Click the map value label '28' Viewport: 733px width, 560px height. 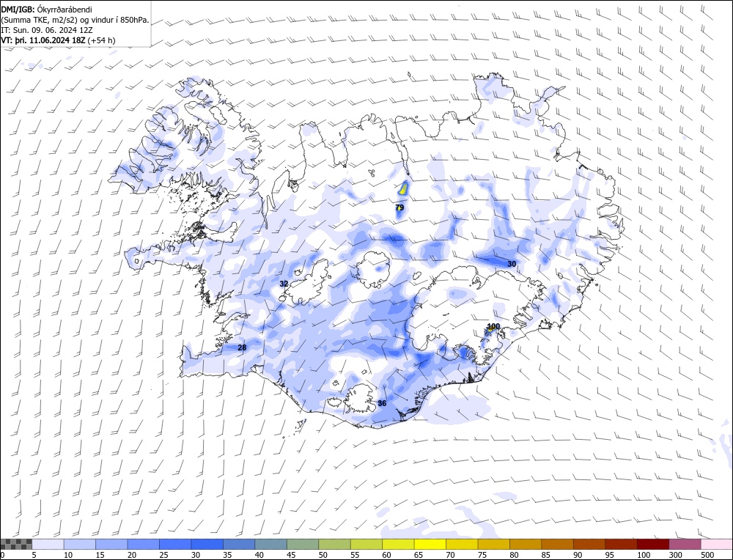tap(242, 347)
